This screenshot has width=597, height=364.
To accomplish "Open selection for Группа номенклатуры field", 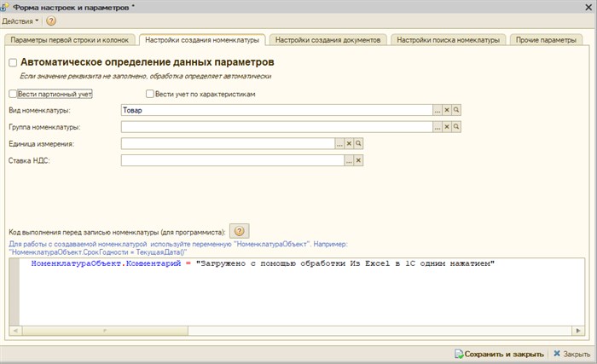I will (x=437, y=127).
